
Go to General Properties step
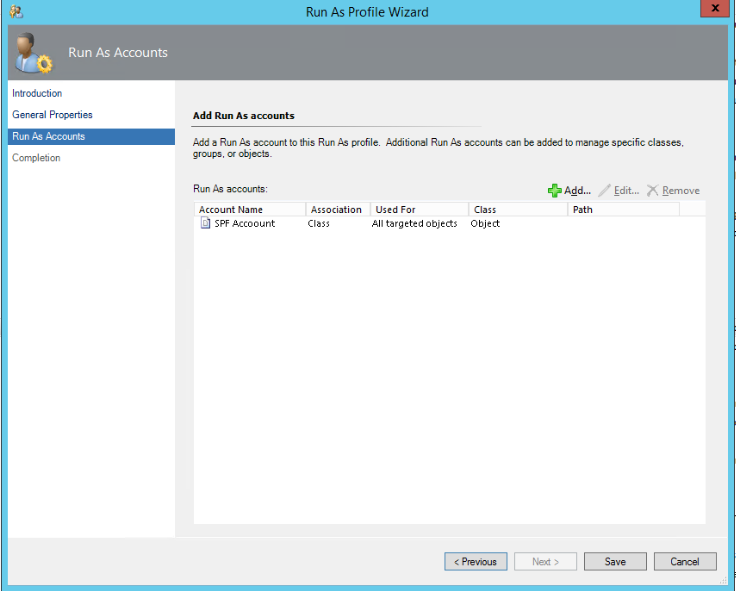click(52, 115)
